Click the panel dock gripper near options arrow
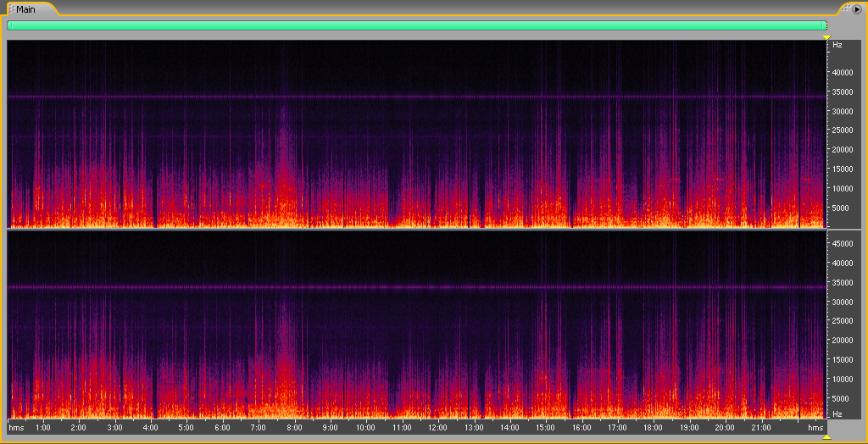The width and height of the screenshot is (868, 444). [844, 8]
